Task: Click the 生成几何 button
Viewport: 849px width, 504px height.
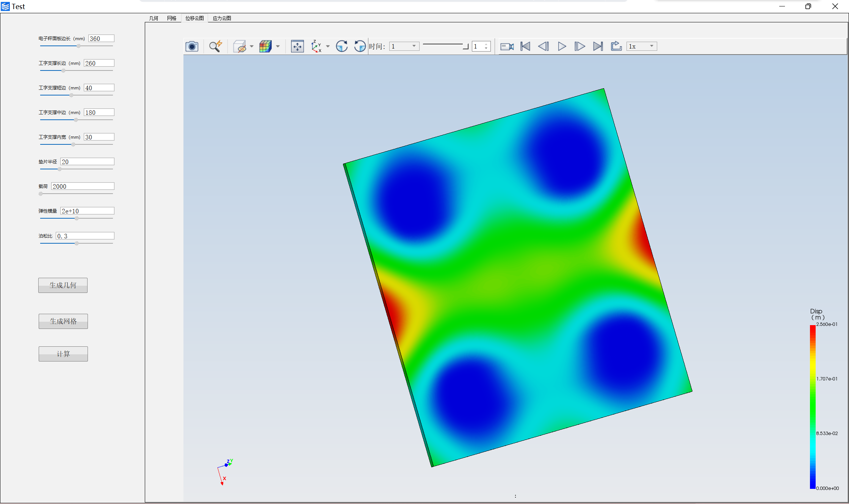Action: (x=63, y=285)
